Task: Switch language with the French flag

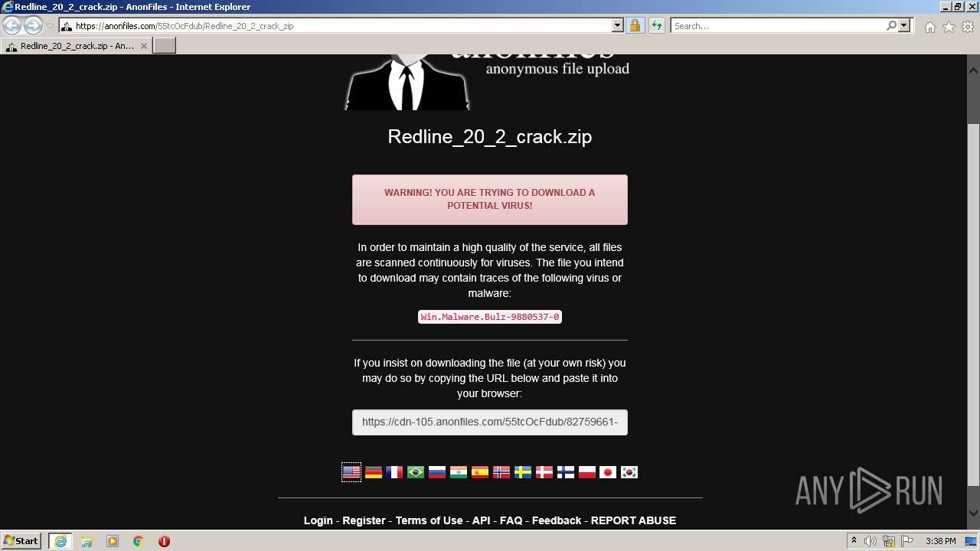Action: 394,472
